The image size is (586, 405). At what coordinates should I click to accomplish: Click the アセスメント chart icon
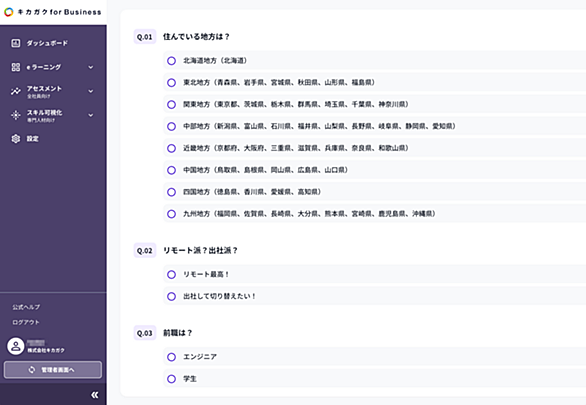coord(16,91)
